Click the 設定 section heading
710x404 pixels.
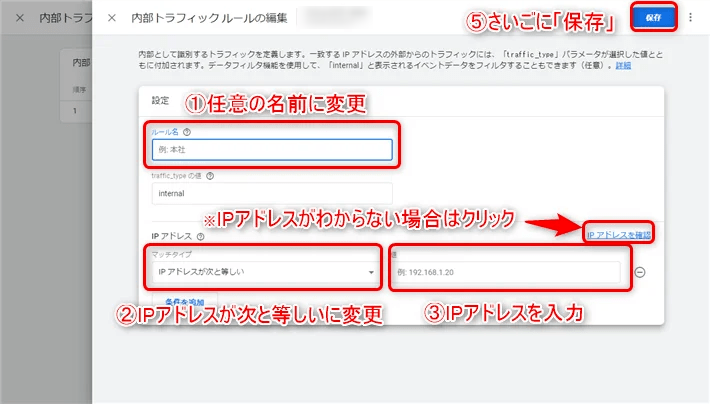[160, 101]
